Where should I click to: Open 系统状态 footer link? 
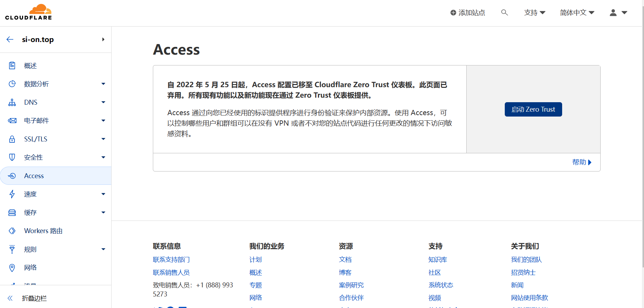click(441, 285)
